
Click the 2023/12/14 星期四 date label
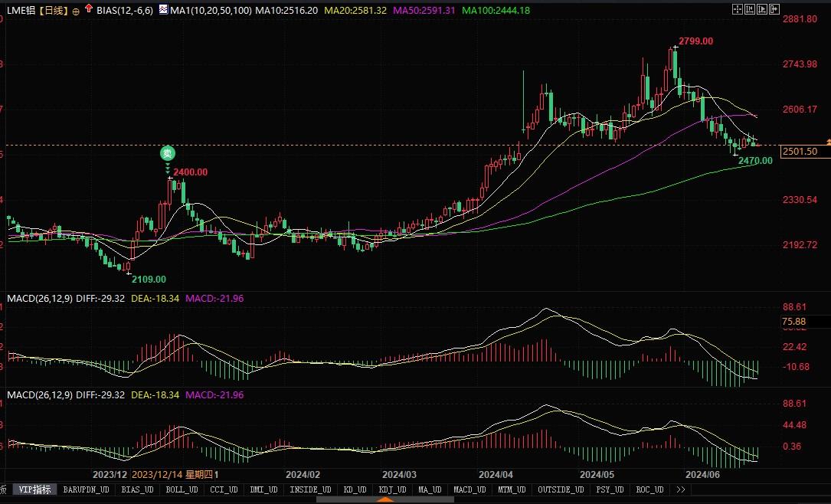(x=172, y=475)
